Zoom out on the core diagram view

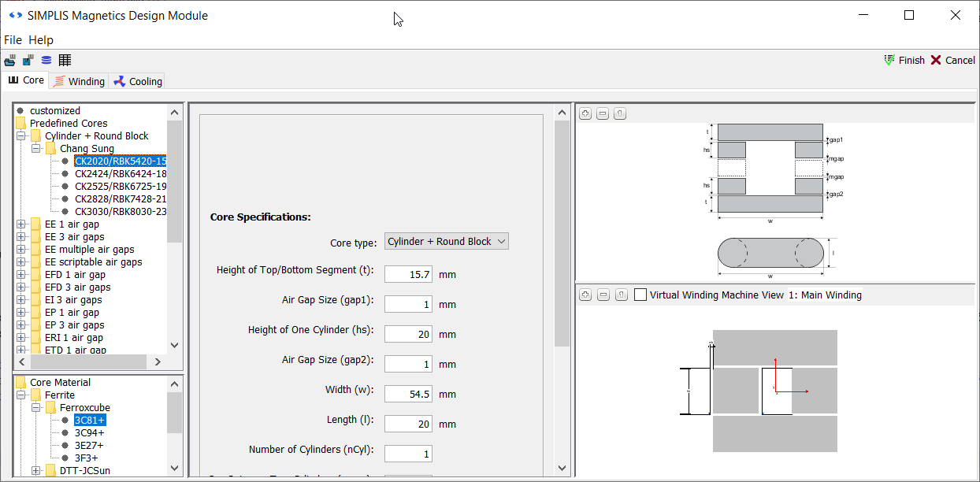603,114
